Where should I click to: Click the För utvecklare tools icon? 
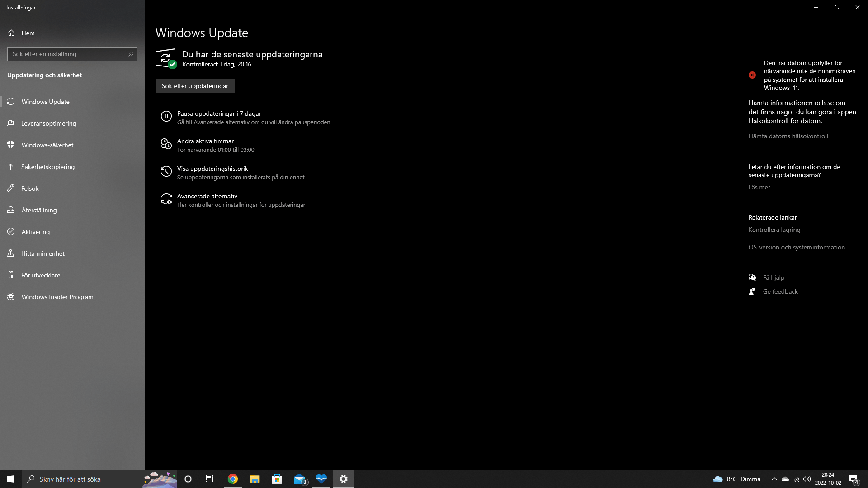[x=11, y=275]
